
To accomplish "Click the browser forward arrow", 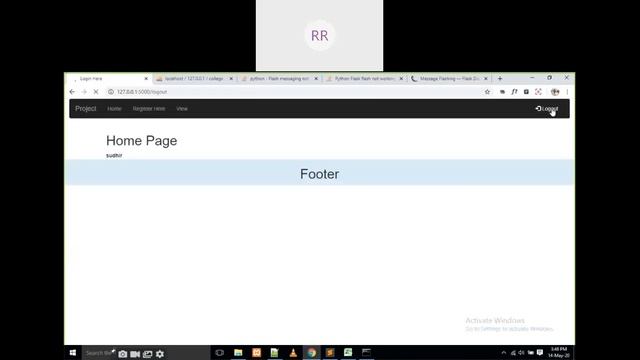I will tap(84, 92).
